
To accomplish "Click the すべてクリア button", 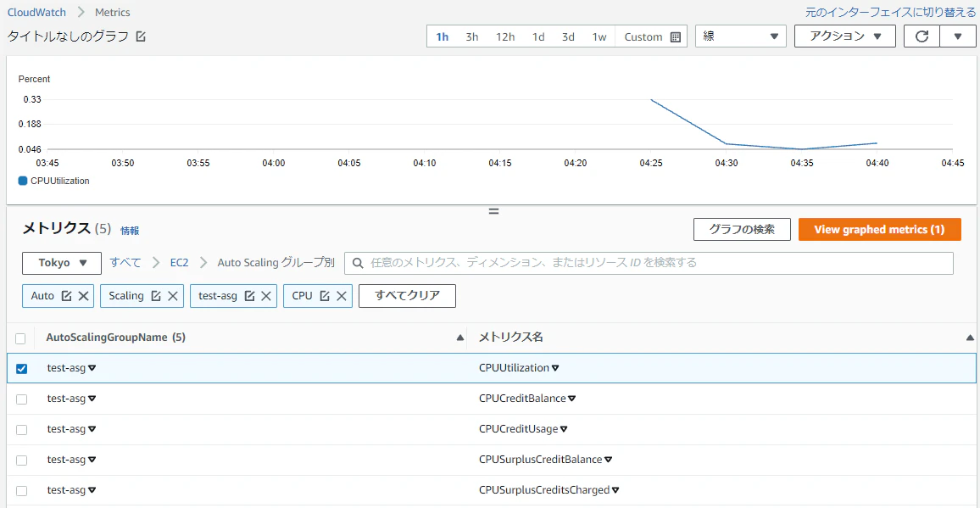I will pos(407,296).
